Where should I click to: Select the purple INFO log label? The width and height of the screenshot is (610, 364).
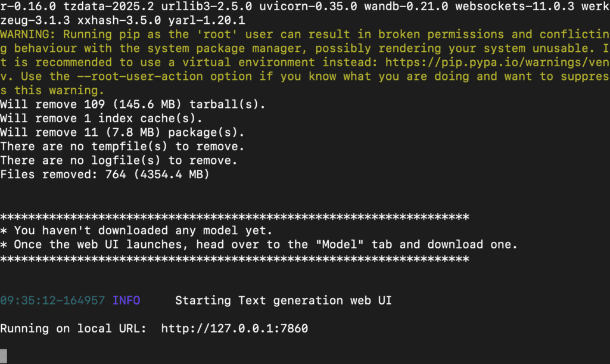[x=126, y=301]
